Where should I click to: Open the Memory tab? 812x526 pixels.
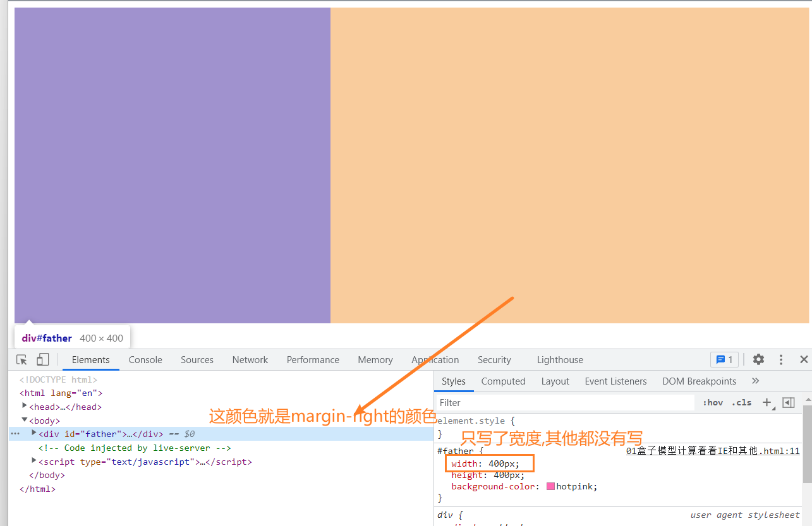[x=375, y=360]
